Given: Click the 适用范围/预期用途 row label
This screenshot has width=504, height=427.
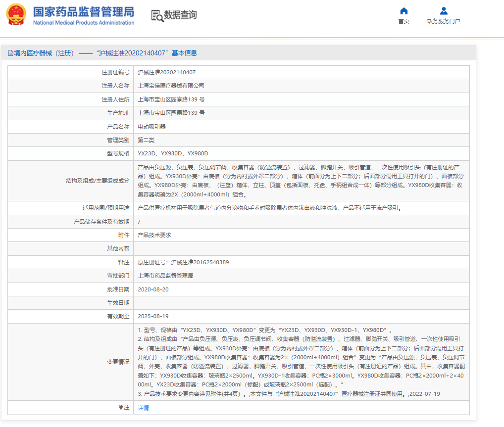Looking at the screenshot, I should pos(106,208).
